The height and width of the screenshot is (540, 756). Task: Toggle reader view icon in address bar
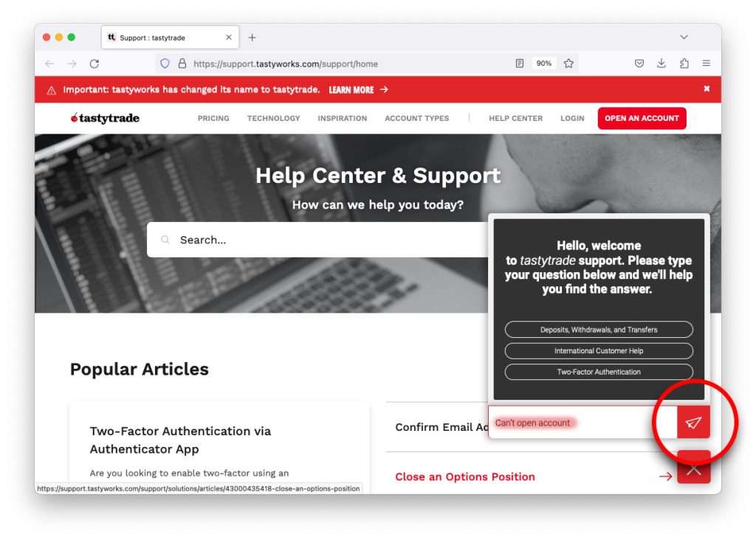pyautogui.click(x=519, y=63)
